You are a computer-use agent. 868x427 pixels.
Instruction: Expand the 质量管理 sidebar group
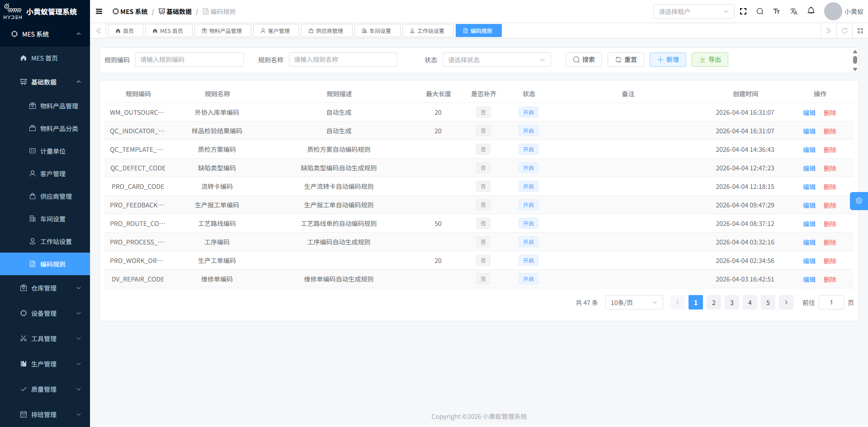point(45,389)
